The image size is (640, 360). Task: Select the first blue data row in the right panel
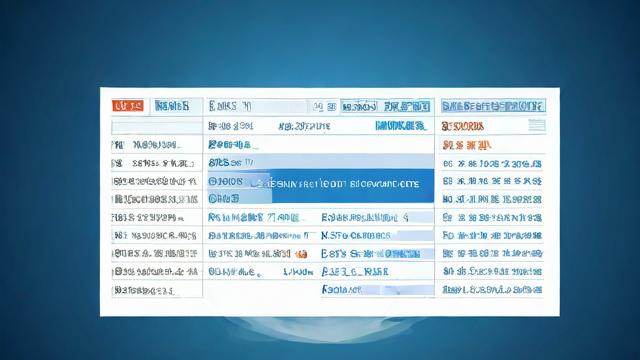click(492, 164)
